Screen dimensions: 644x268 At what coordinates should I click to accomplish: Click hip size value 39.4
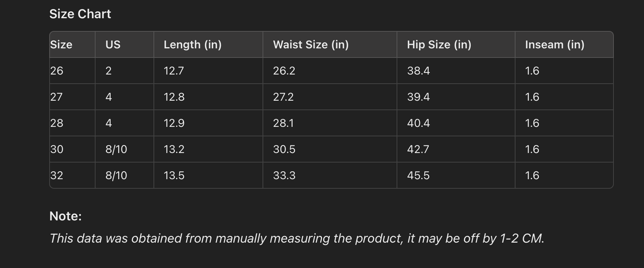[x=418, y=97]
